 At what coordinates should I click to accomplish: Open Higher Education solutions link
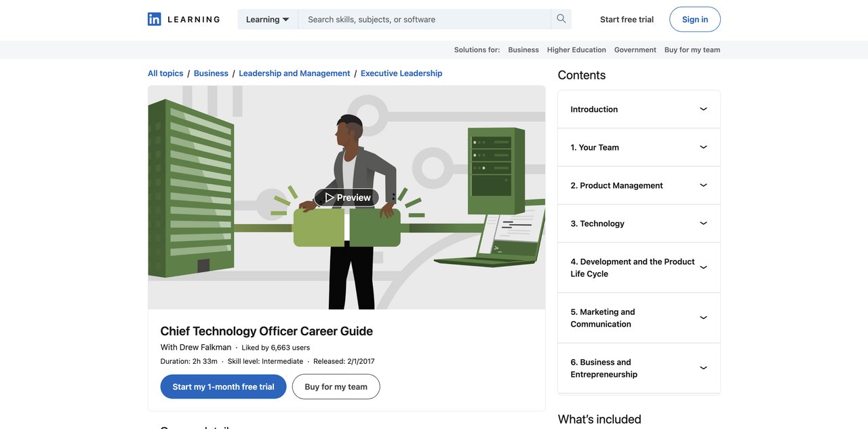click(x=576, y=50)
